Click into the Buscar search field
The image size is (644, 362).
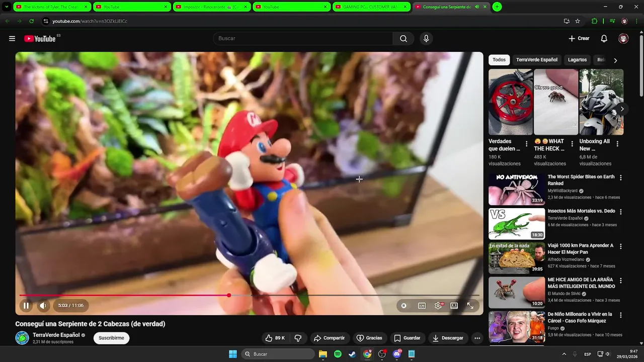303,39
